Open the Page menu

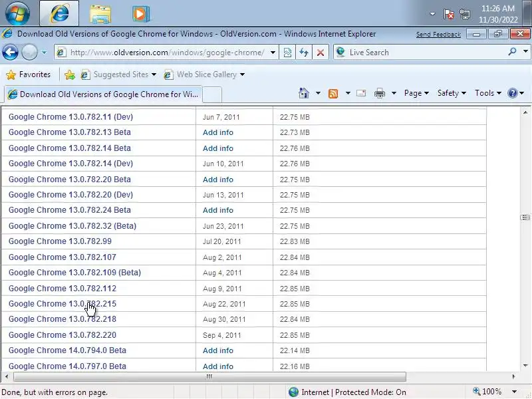[416, 93]
